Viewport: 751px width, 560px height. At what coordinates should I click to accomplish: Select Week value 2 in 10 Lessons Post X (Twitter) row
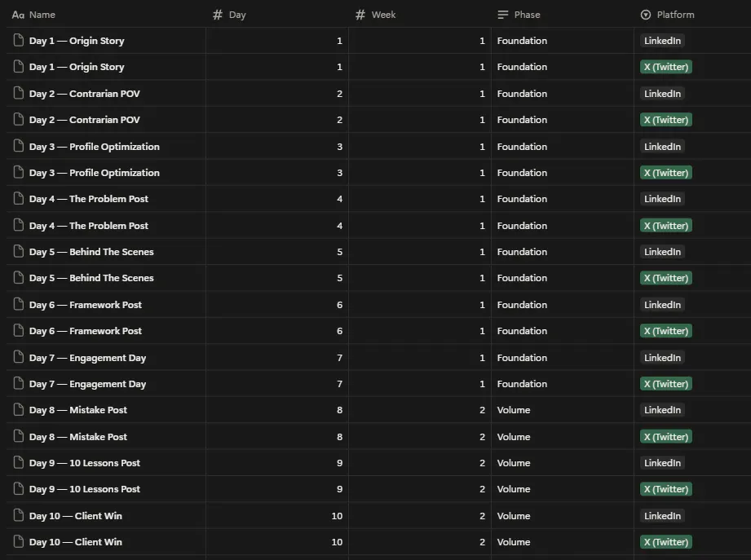482,489
